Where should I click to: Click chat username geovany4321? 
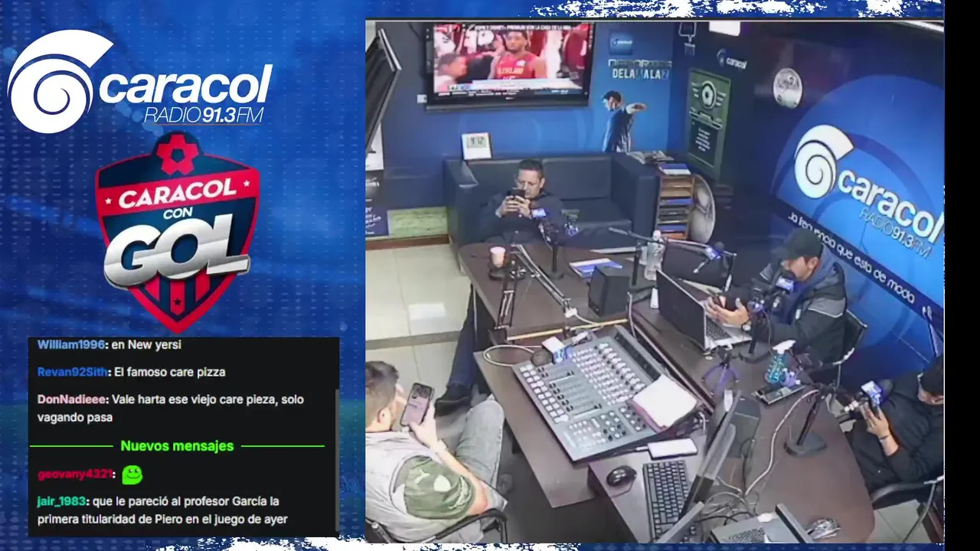pos(75,474)
